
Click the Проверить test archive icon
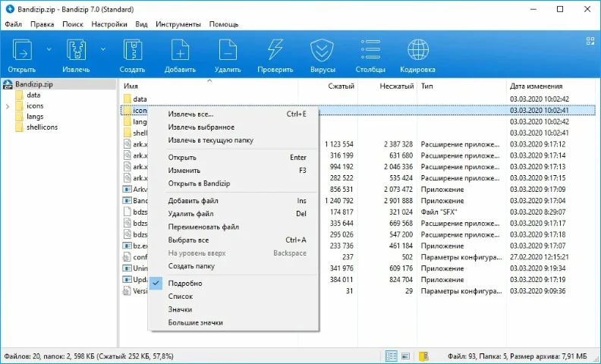275,50
